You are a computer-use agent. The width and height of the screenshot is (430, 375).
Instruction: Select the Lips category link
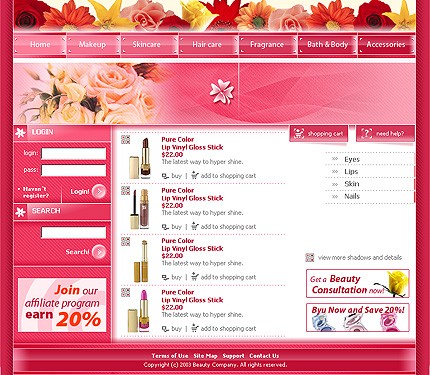(351, 172)
